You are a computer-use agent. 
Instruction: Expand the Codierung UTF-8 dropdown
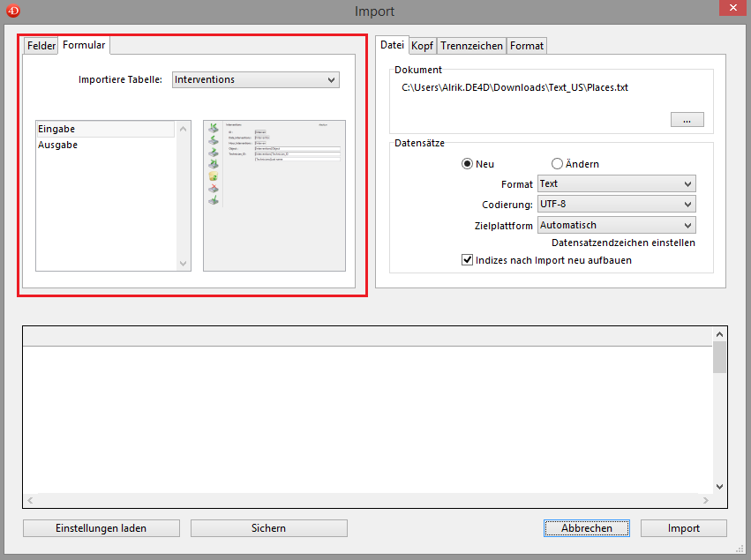click(x=616, y=205)
